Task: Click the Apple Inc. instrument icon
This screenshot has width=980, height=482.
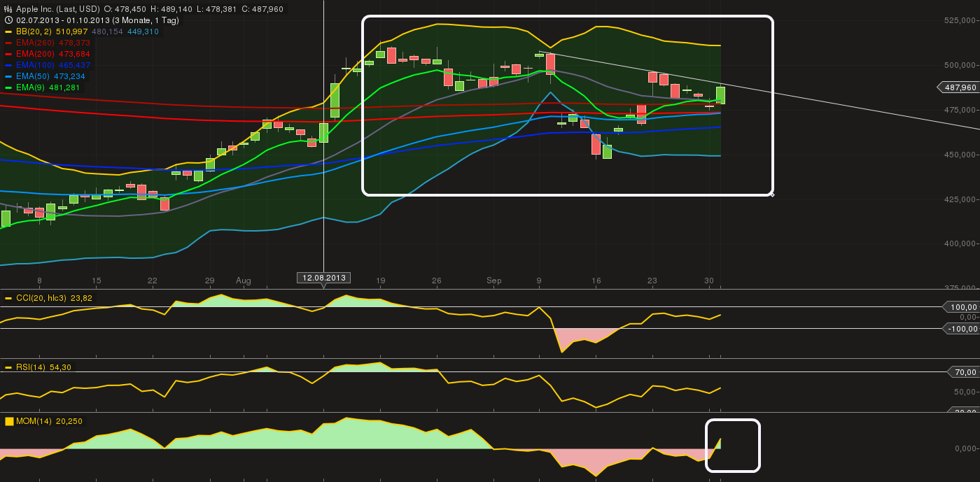Action: click(x=7, y=10)
